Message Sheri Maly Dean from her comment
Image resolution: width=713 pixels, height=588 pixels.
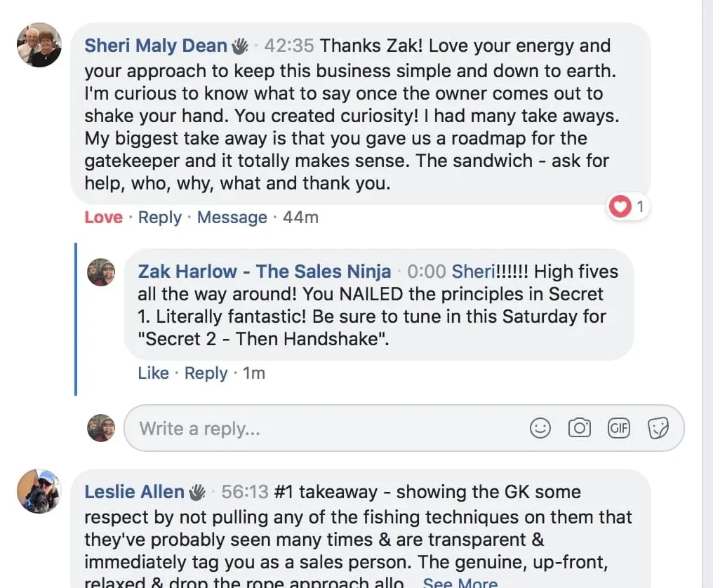(x=232, y=218)
